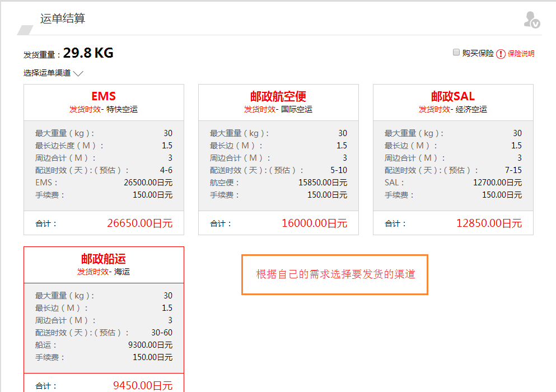
Task: Open the 保险说明 link
Action: (x=521, y=54)
